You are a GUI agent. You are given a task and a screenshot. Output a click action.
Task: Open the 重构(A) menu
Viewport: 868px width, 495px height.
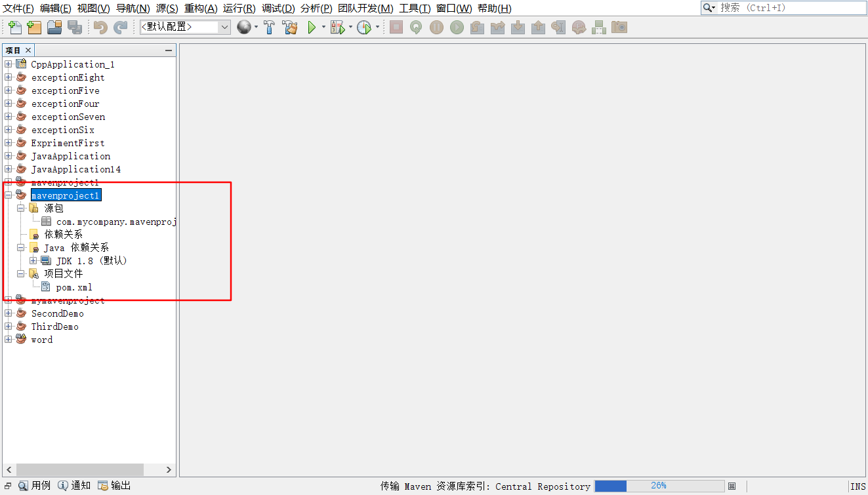tap(201, 9)
